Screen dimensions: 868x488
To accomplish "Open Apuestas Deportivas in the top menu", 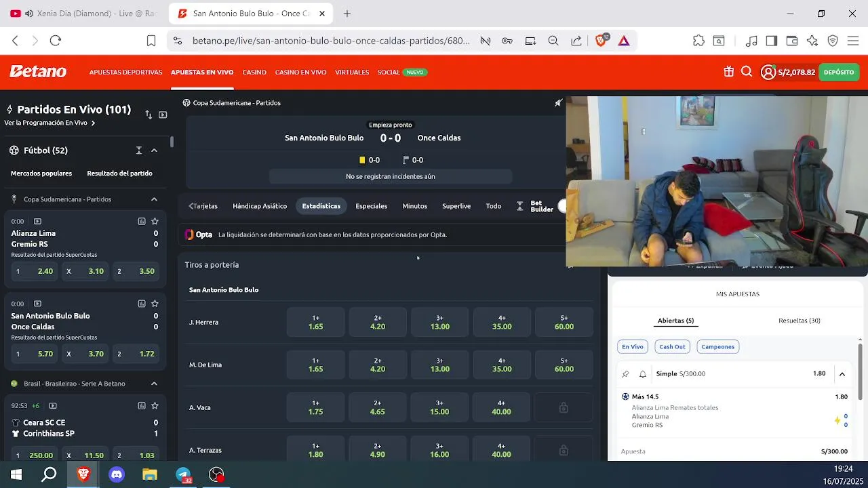I will (125, 72).
